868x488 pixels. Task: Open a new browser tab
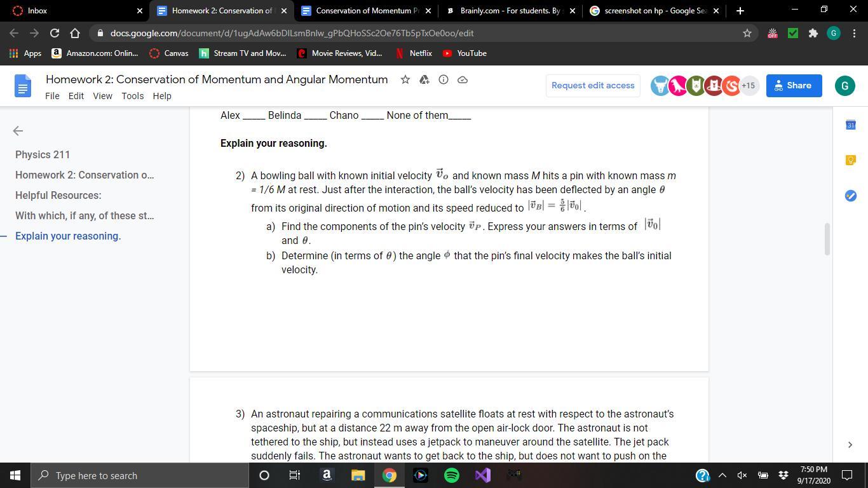[x=740, y=11]
